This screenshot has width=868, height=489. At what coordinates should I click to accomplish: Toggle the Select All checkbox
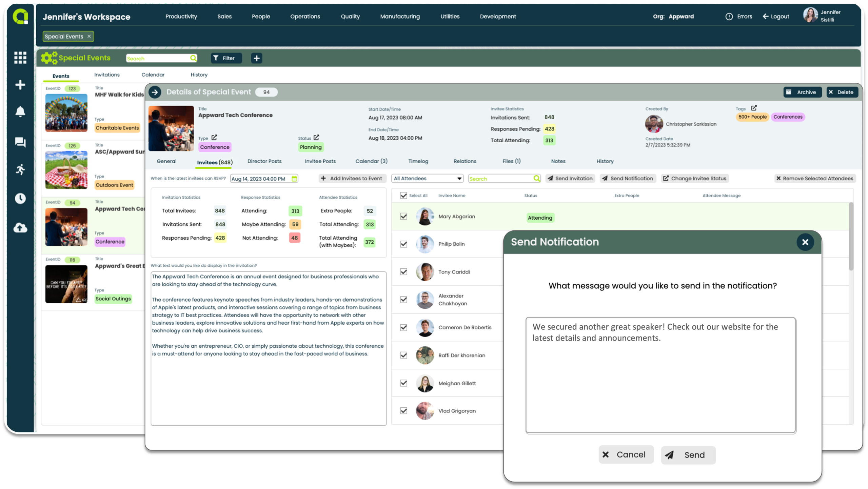tap(403, 195)
